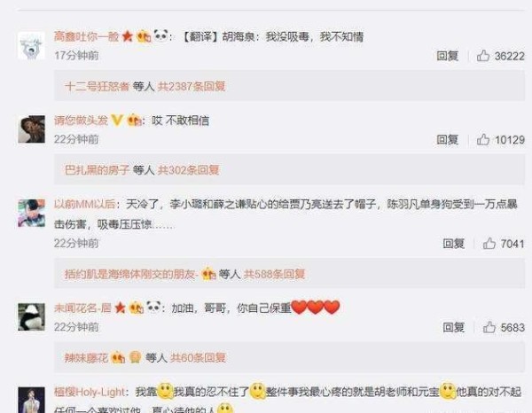
Task: Expand the 共588条回复 replies
Action: coord(274,274)
